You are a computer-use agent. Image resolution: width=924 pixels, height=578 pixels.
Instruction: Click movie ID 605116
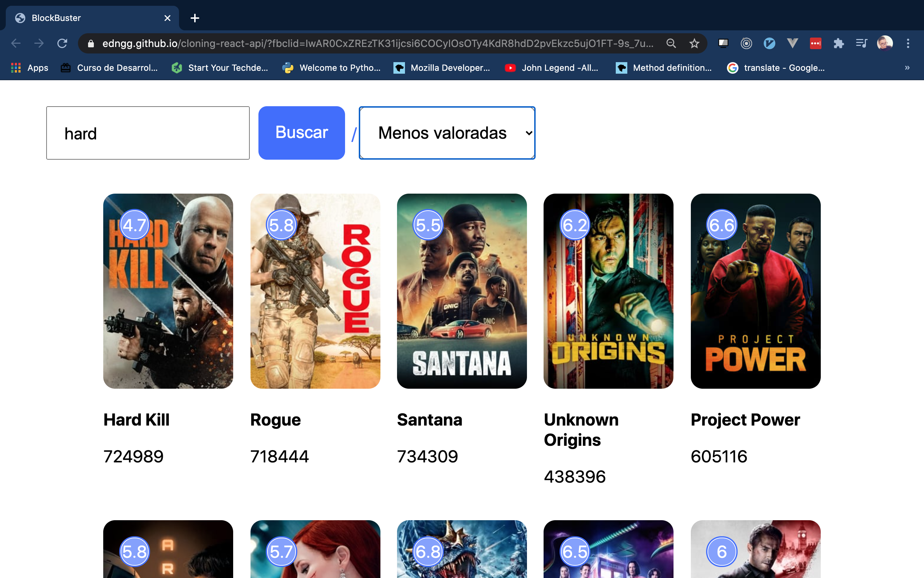point(719,456)
